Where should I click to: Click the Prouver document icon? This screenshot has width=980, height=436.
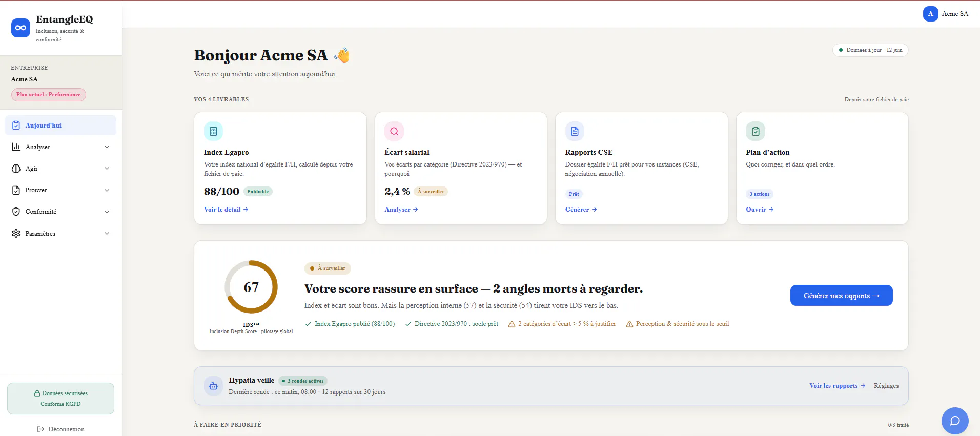click(x=16, y=190)
